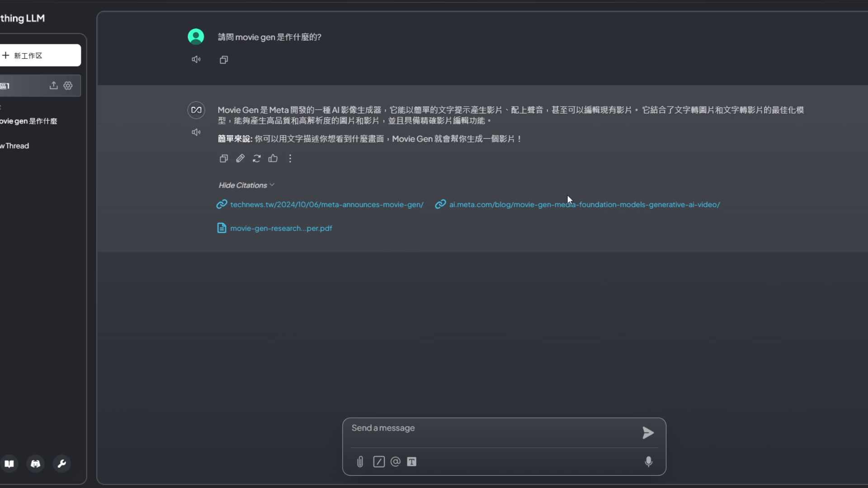Click the user question 請問 movie gen 是作什麼的?
This screenshot has width=868, height=488.
269,37
